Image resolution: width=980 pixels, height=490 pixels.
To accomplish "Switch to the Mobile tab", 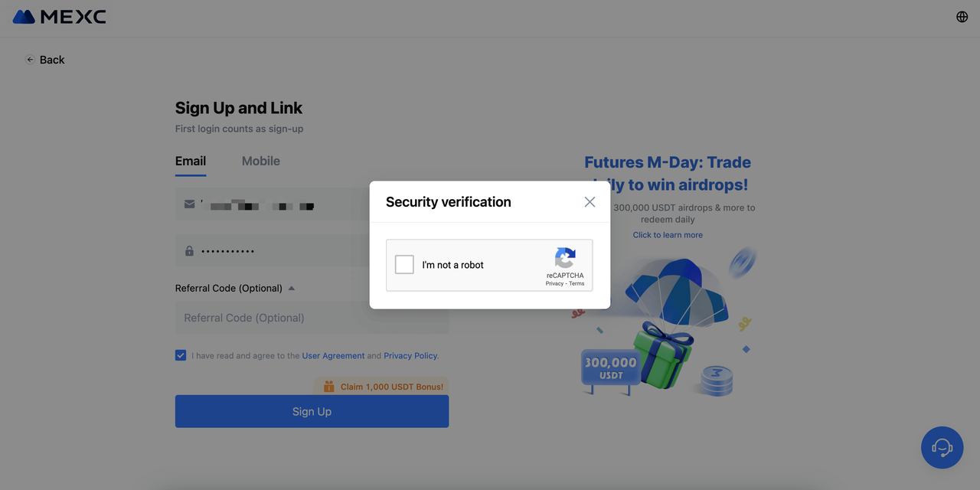I will [x=261, y=161].
